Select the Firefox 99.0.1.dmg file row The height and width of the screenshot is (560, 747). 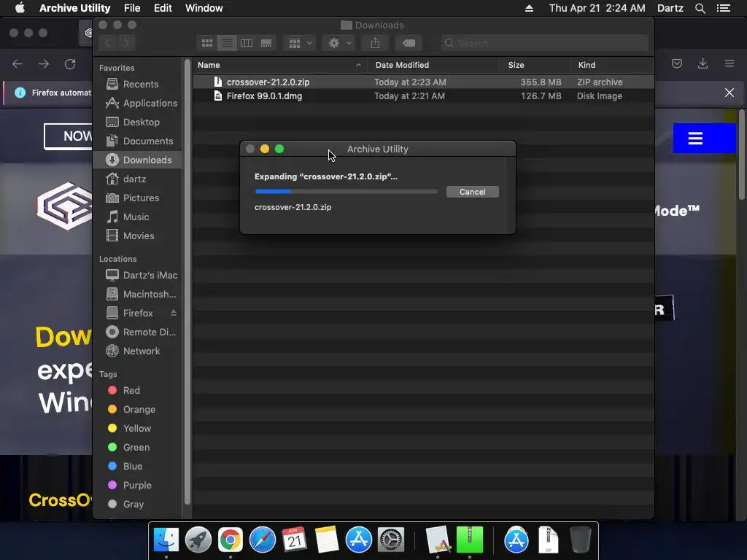(424, 96)
